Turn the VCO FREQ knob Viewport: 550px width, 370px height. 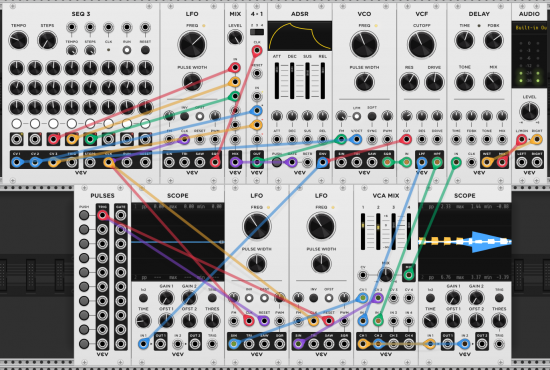tap(364, 45)
